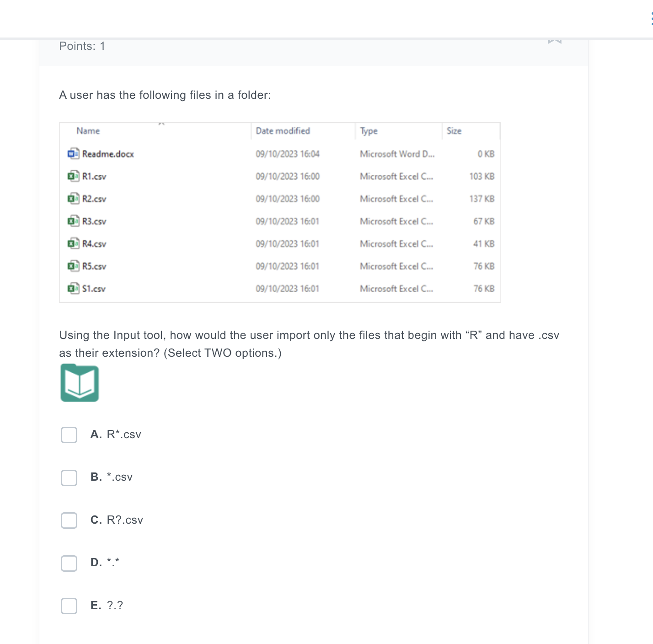Click the 76 KB size of S1.csv
Image resolution: width=653 pixels, height=644 pixels.
484,289
